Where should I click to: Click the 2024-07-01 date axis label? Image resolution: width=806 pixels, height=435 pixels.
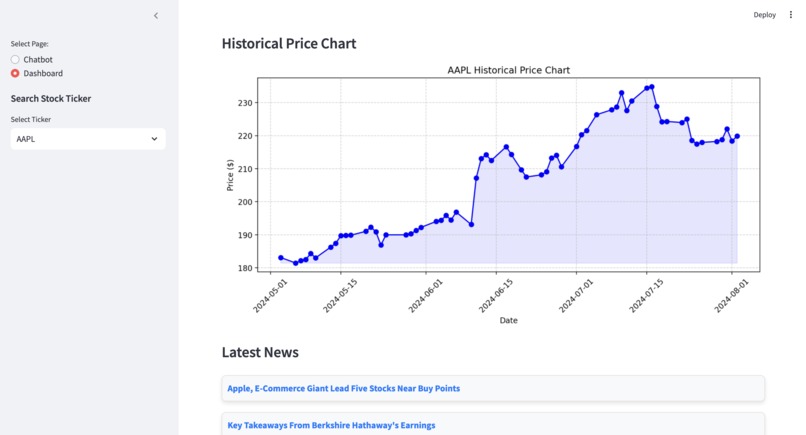tap(576, 296)
